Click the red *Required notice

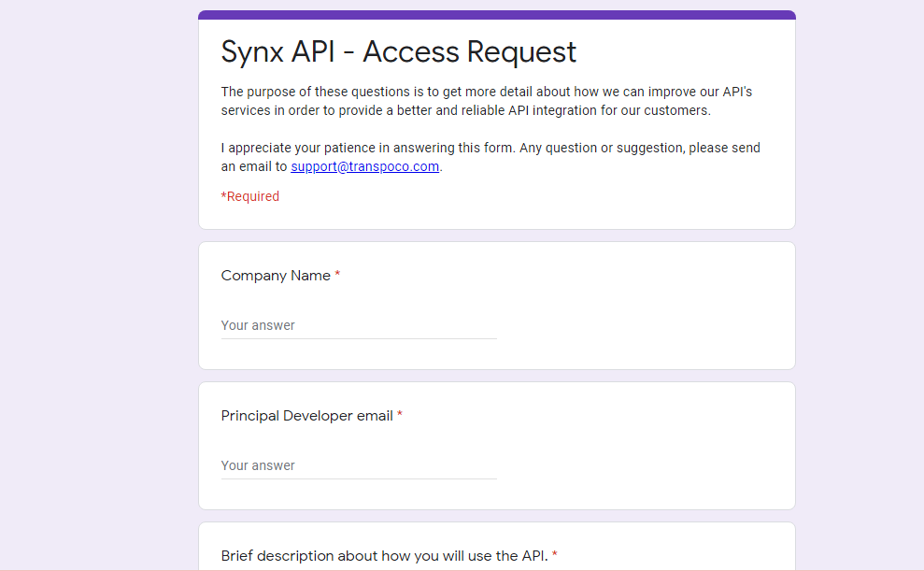tap(249, 196)
